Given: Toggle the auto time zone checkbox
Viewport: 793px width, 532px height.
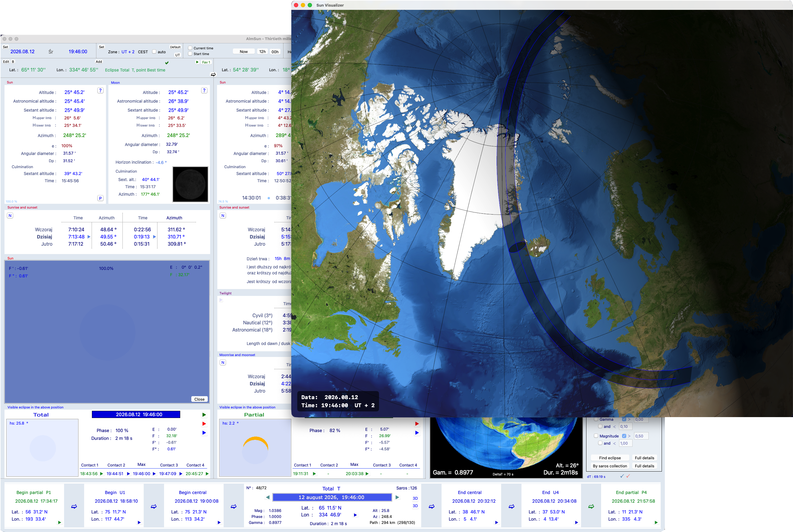Looking at the screenshot, I should pos(154,51).
